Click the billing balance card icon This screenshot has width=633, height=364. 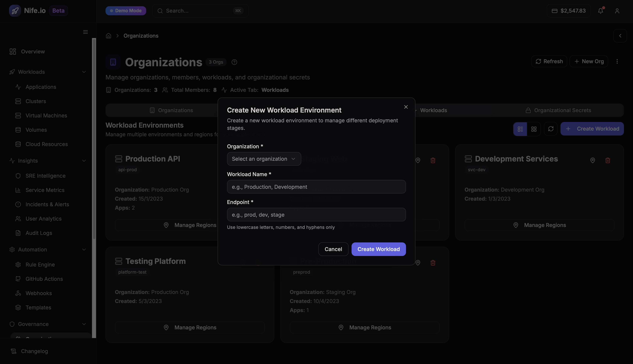coord(554,11)
